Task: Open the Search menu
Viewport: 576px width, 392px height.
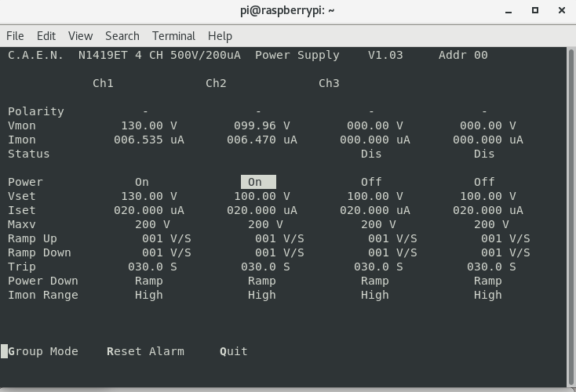Action: (122, 36)
